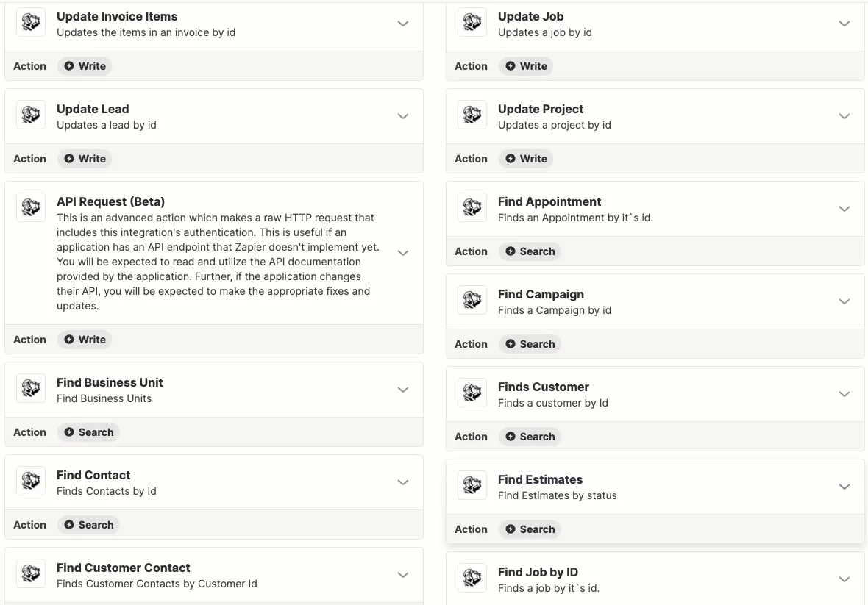Viewport: 868px width, 605px height.
Task: Click the Finds Customer app icon
Action: [472, 393]
